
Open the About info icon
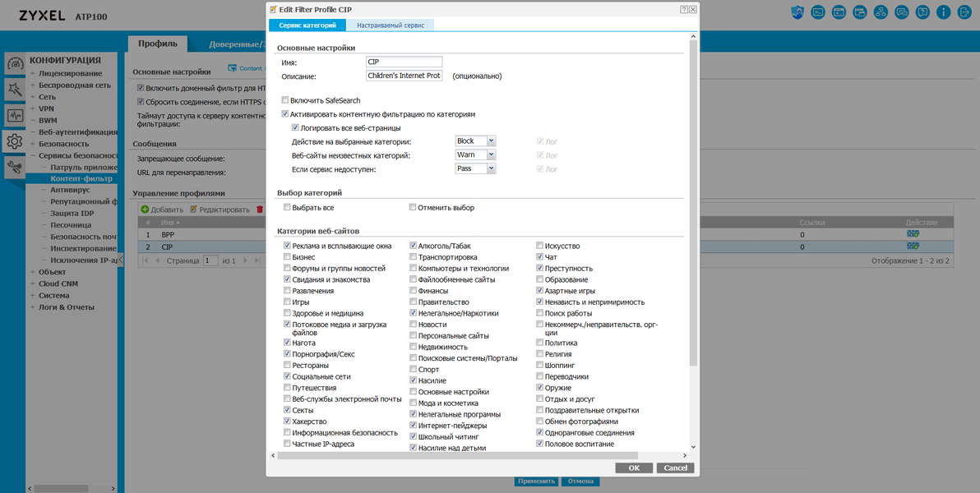(x=943, y=12)
